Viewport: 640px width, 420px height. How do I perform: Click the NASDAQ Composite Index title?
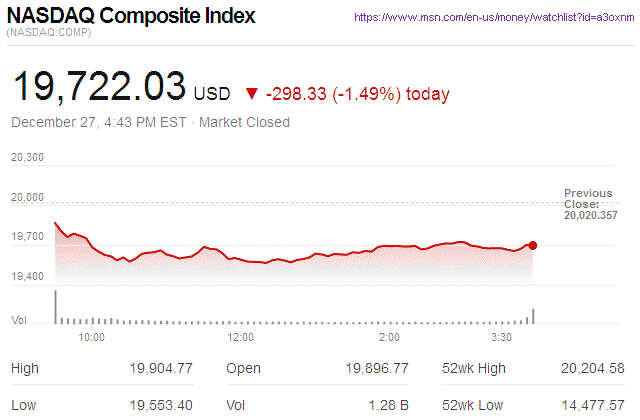131,17
